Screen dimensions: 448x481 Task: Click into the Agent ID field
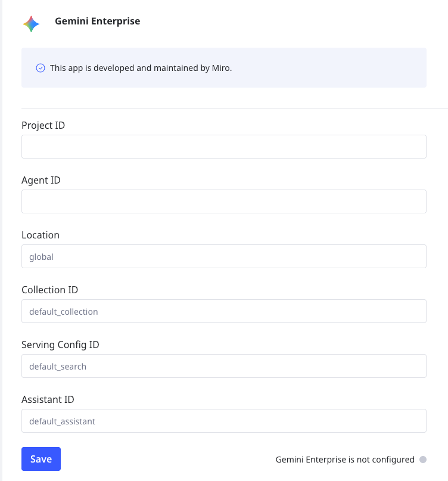(223, 201)
